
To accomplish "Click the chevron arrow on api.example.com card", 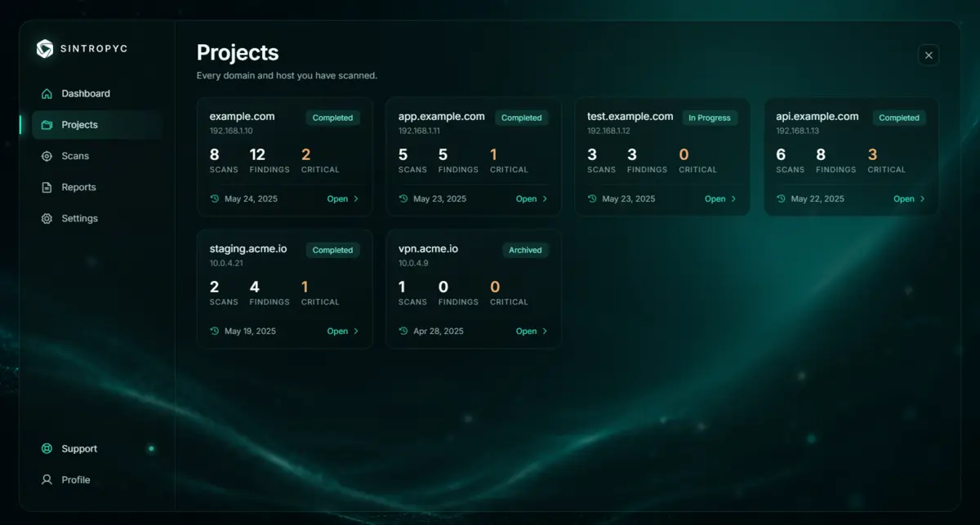I will point(922,199).
